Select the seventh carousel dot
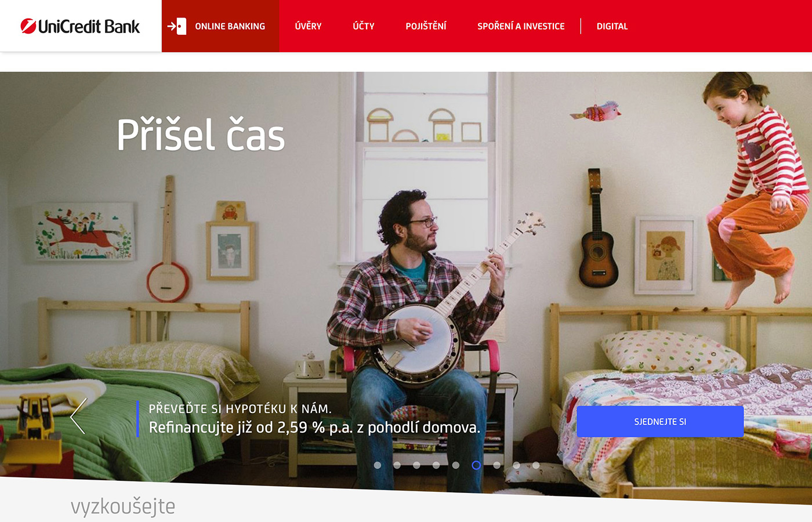812x522 pixels. 496,465
